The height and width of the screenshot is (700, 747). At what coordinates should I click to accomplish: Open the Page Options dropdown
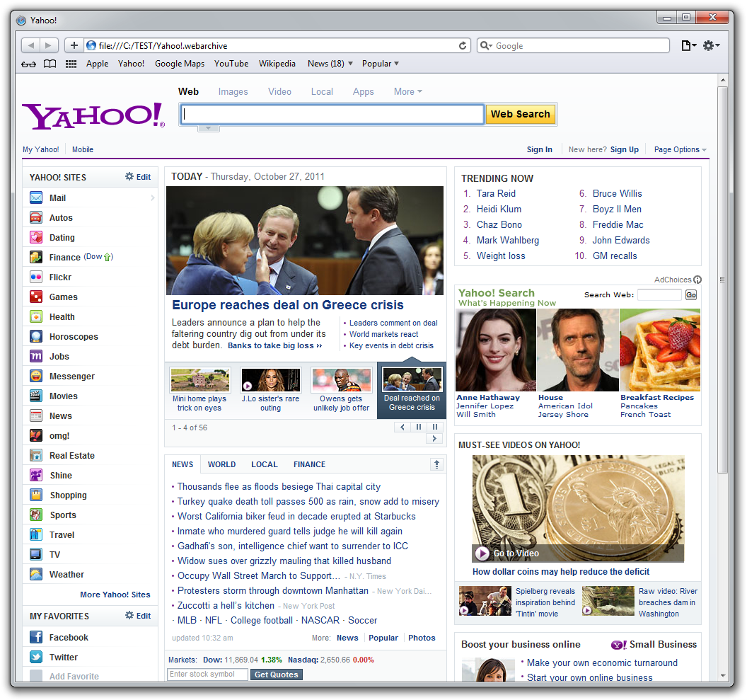click(680, 149)
